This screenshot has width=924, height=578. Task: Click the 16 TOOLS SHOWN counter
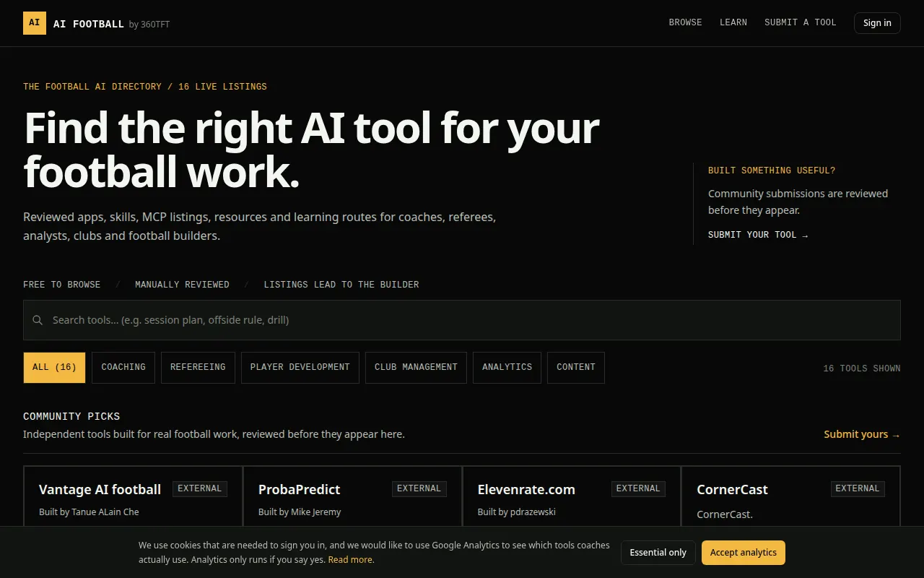[x=862, y=368]
